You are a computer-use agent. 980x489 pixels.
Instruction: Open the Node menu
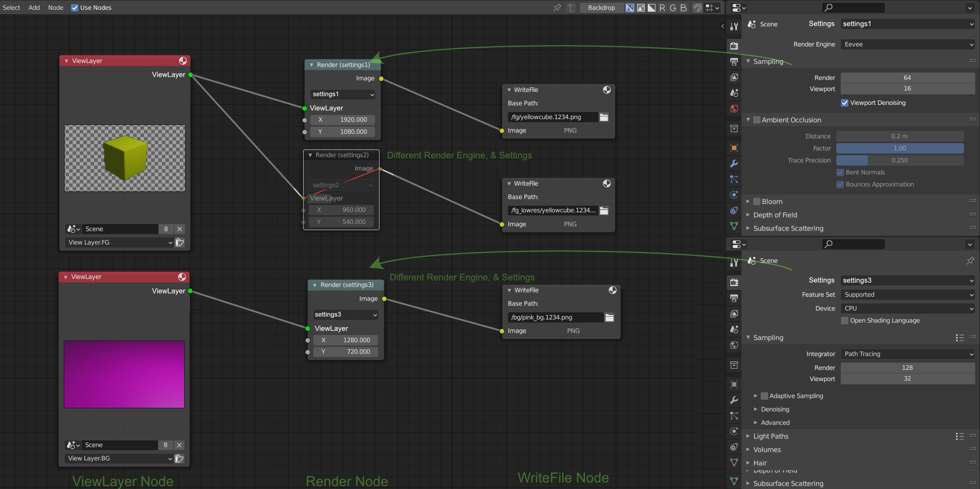(56, 8)
